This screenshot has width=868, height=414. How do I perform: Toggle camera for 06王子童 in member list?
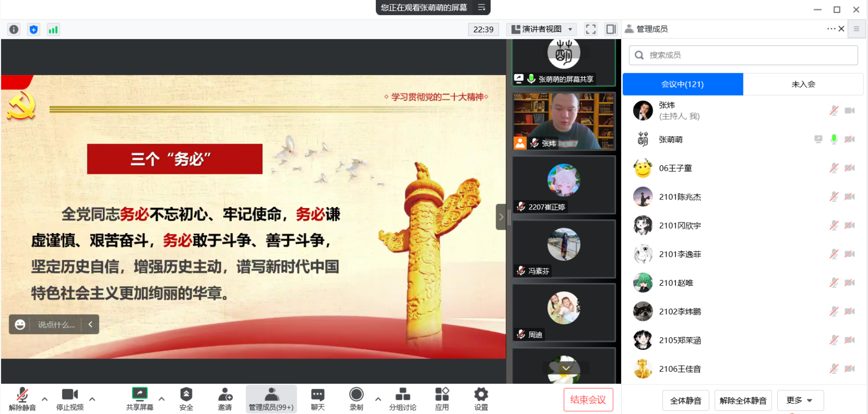pos(849,168)
